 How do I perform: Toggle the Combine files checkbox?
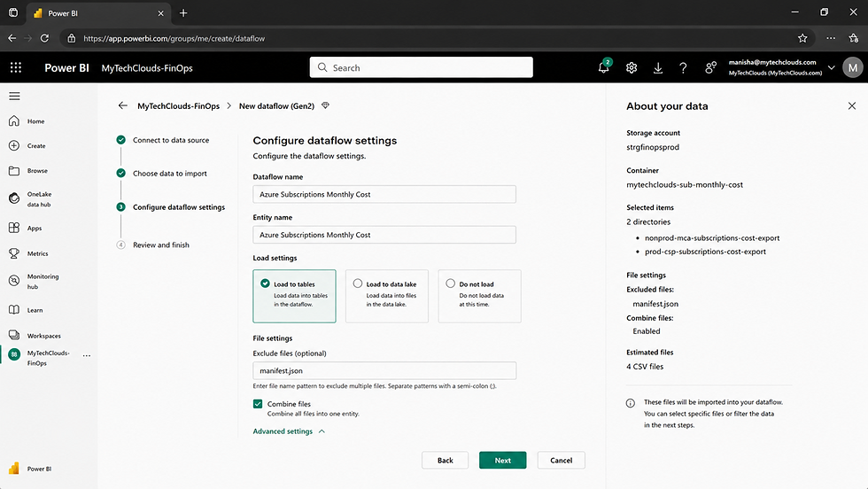pyautogui.click(x=258, y=404)
